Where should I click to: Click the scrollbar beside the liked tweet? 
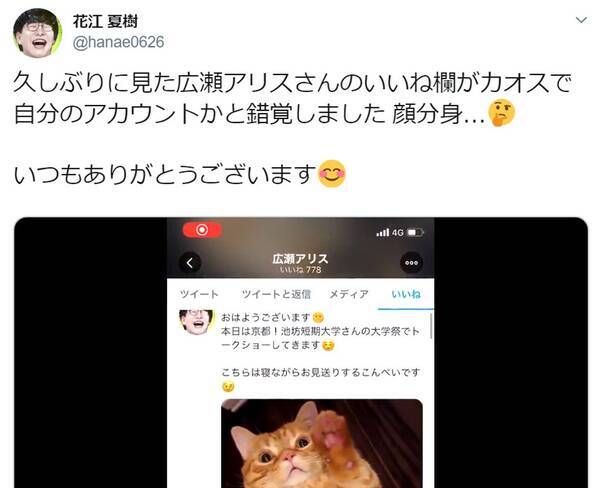click(432, 326)
